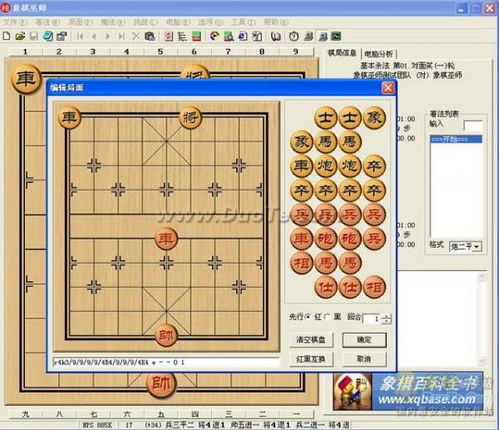
Task: Choose 红 (red) to move first
Action: 308,317
